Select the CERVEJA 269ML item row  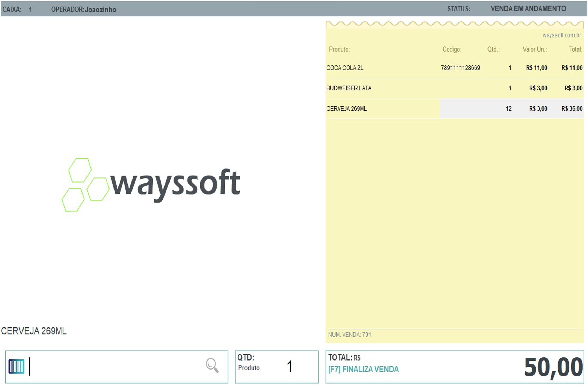pyautogui.click(x=454, y=108)
